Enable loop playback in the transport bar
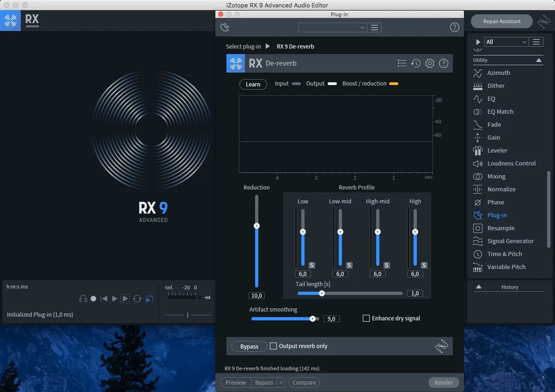The width and height of the screenshot is (555, 392). click(137, 299)
